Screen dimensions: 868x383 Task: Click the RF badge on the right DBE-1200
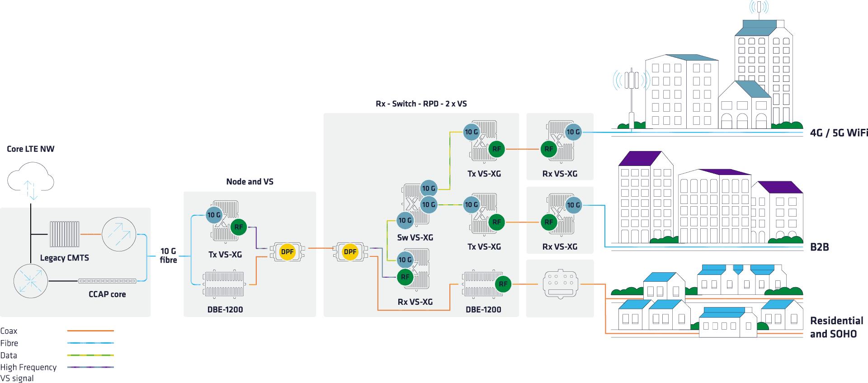click(503, 284)
